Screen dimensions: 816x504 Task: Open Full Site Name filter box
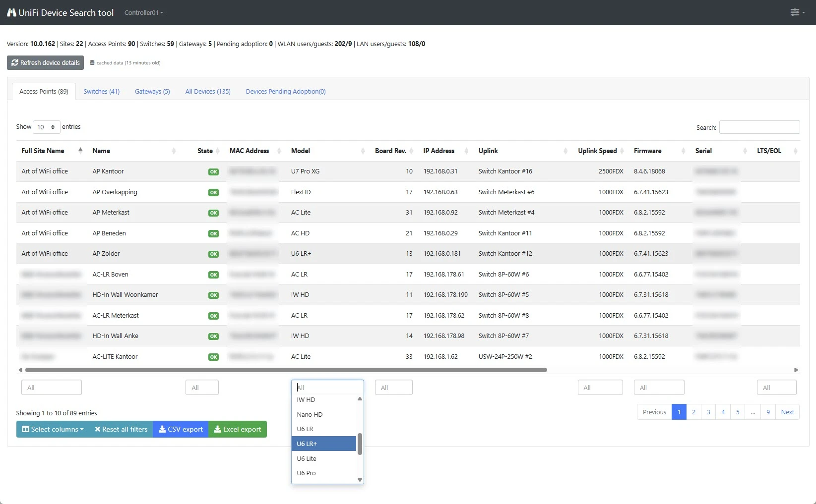pyautogui.click(x=52, y=388)
